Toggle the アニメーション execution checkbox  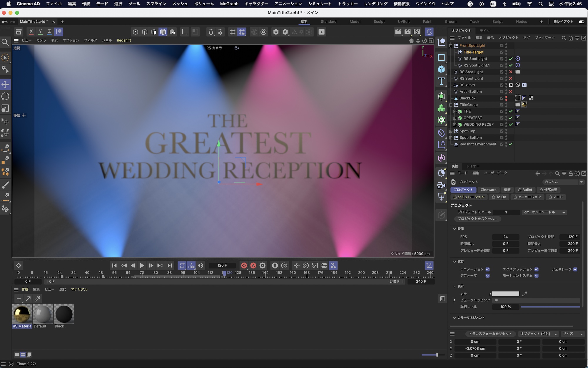click(487, 269)
